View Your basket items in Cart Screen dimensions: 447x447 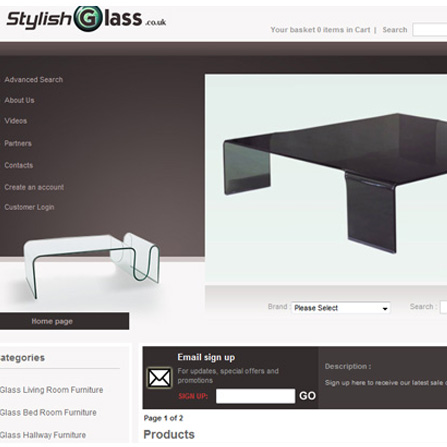(320, 30)
